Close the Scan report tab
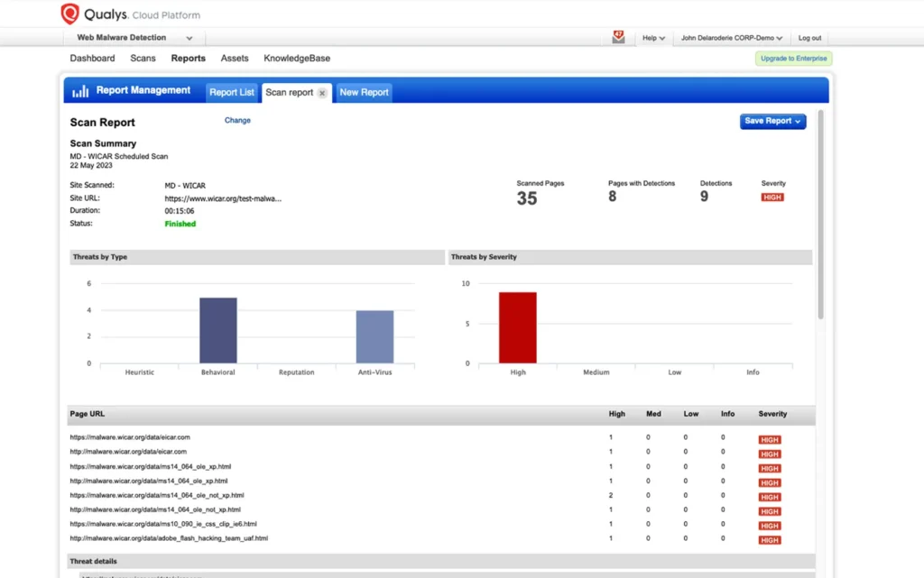Viewport: 924px width, 578px height. point(322,92)
